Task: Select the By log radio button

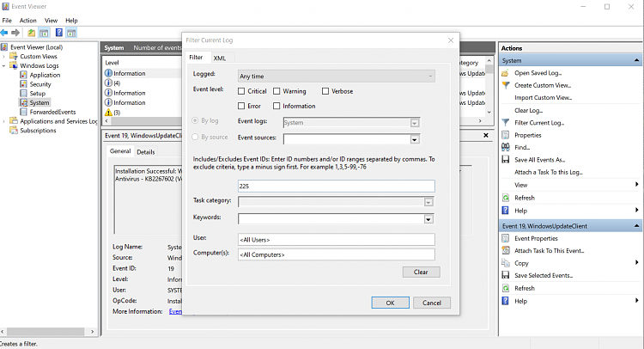Action: click(195, 120)
